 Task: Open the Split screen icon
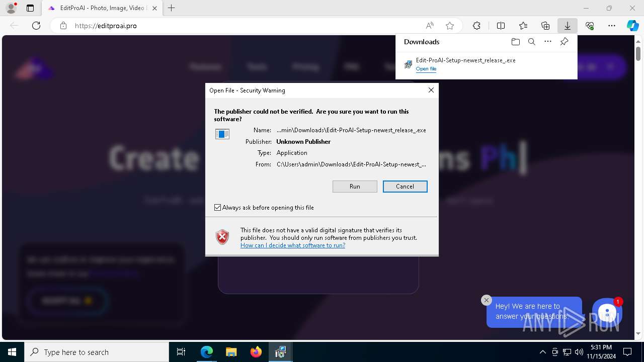click(x=501, y=26)
